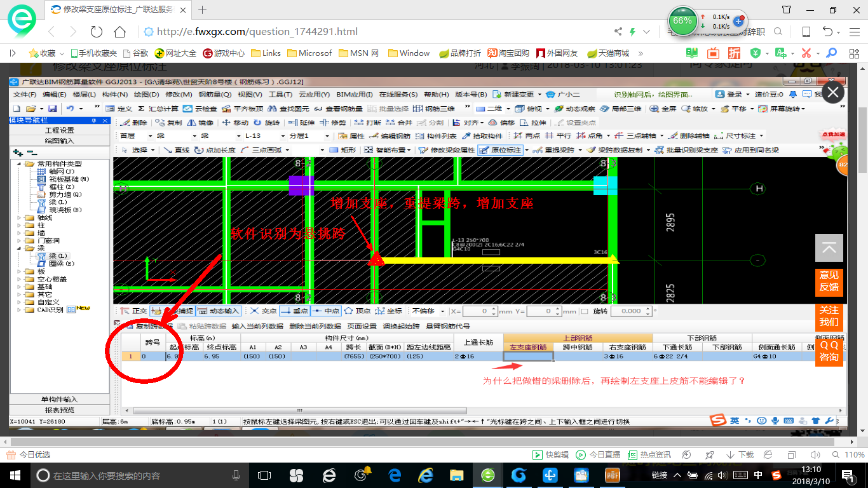Click 局部三维 partial 3D view
The width and height of the screenshot is (868, 488).
click(x=620, y=109)
